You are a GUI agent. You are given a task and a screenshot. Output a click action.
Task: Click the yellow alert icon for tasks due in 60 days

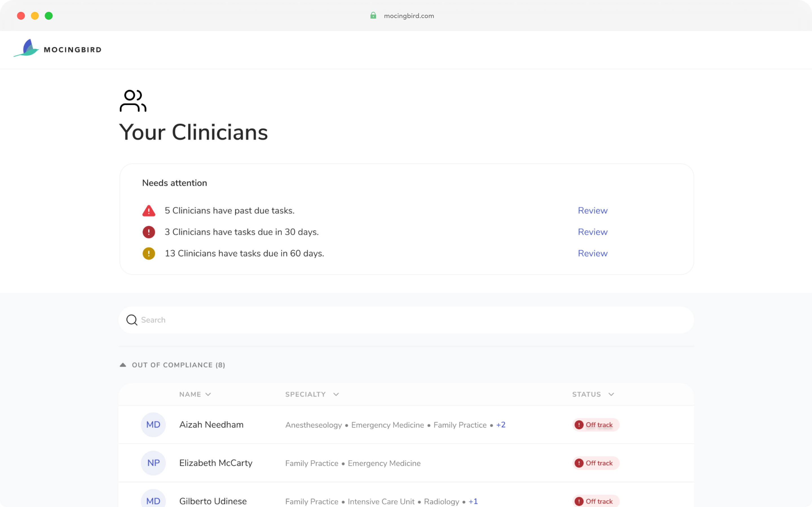coord(149,253)
